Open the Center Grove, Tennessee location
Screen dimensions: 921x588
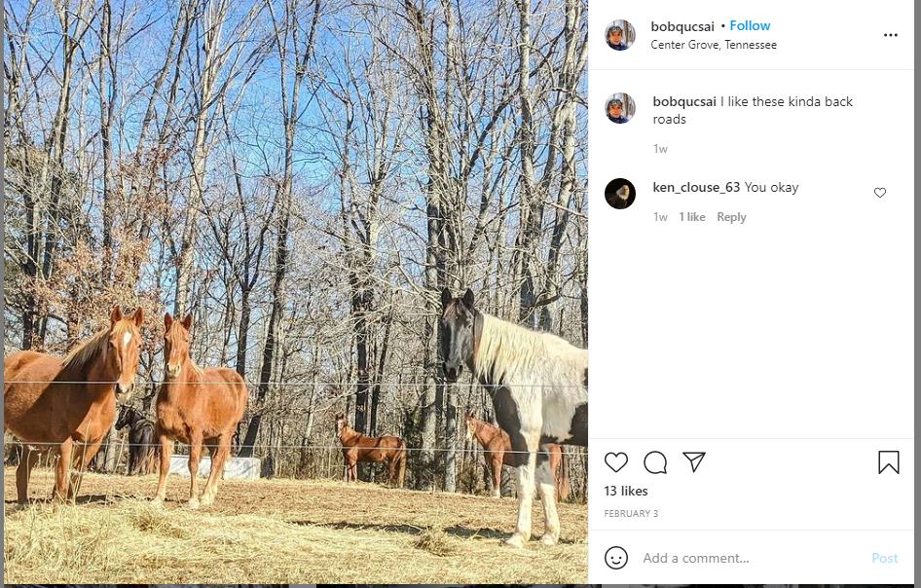click(x=714, y=45)
